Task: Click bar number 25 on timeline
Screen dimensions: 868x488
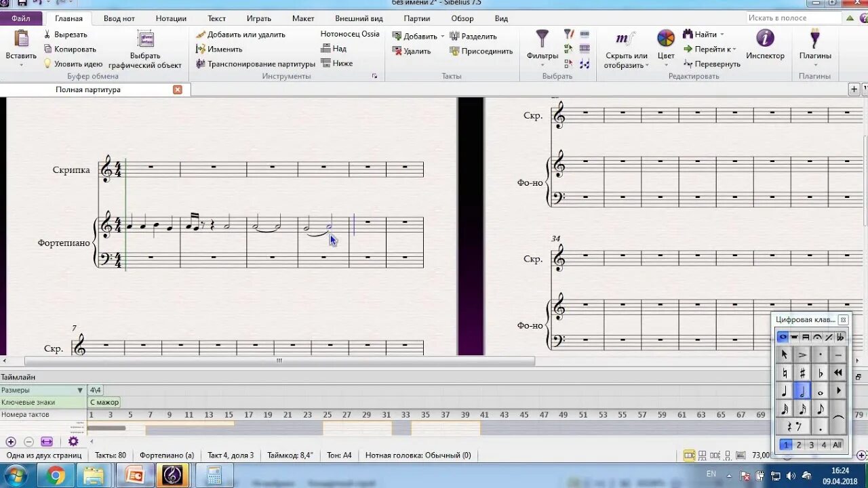Action: coord(327,415)
